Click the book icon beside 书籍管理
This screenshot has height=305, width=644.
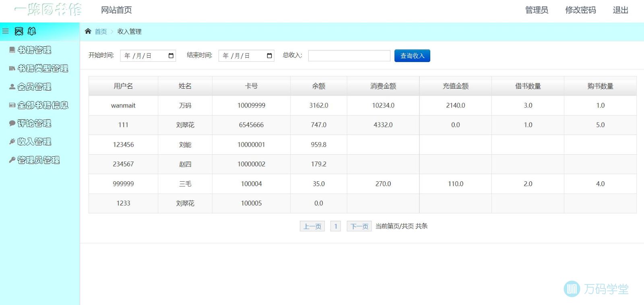12,50
